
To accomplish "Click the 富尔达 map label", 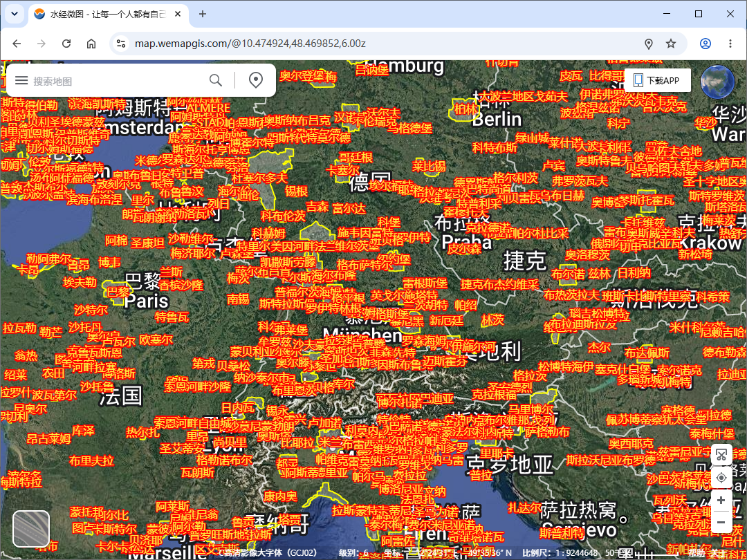I will pos(349,208).
